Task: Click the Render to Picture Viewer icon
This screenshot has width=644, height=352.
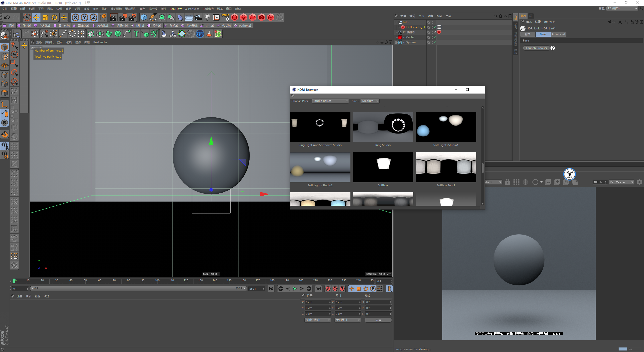Action: 123,17
